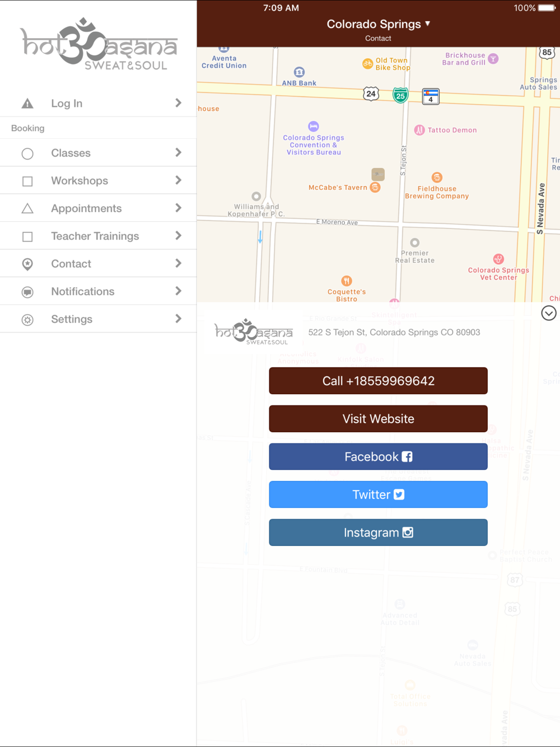Image resolution: width=560 pixels, height=747 pixels.
Task: Click the Workshops square icon
Action: [x=27, y=181]
